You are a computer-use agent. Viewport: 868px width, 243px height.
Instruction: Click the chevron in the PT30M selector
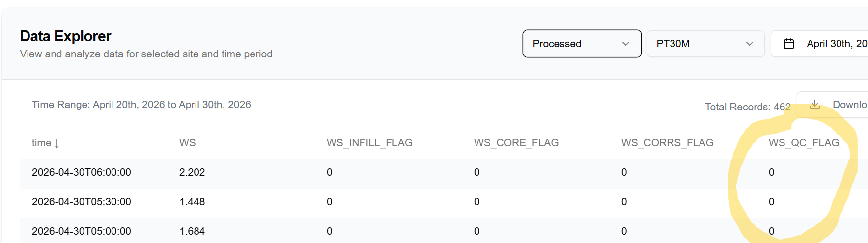[750, 44]
